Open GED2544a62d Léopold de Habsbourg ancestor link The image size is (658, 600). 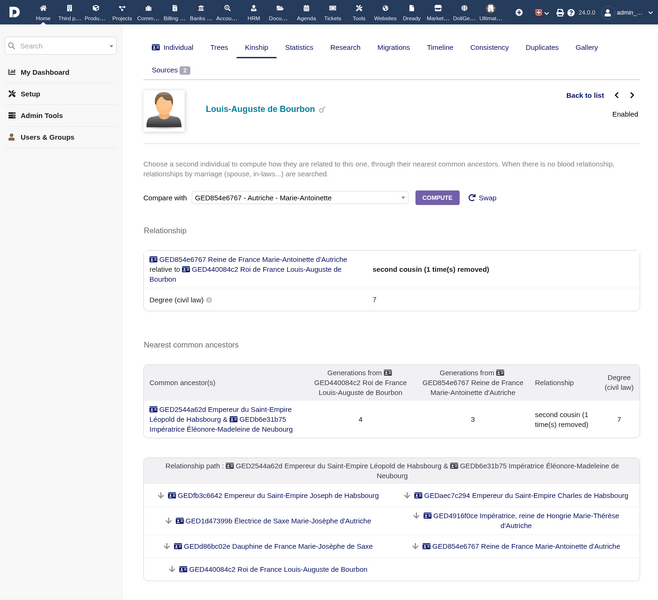[220, 414]
